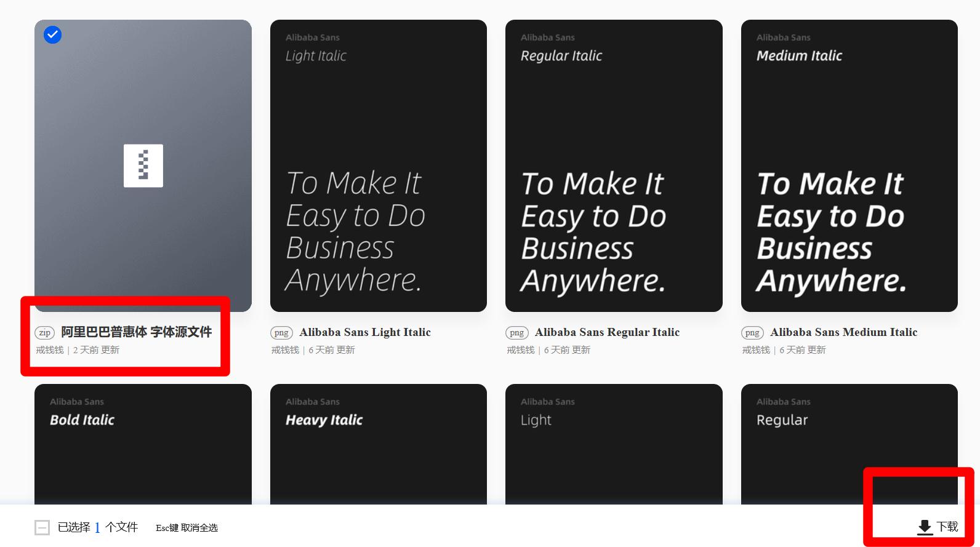Image resolution: width=980 pixels, height=547 pixels.
Task: Open the Alibaba Sans Light Italic thumbnail
Action: 378,166
